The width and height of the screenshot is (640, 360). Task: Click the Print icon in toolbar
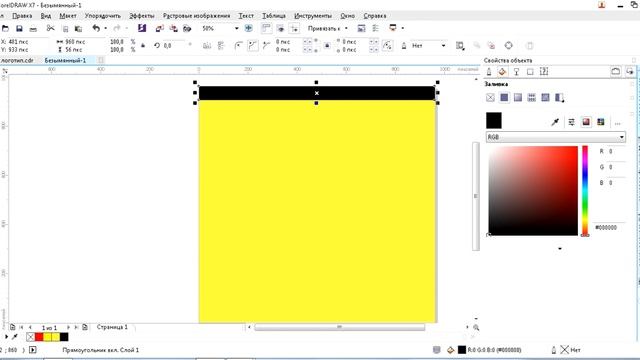pos(33,29)
